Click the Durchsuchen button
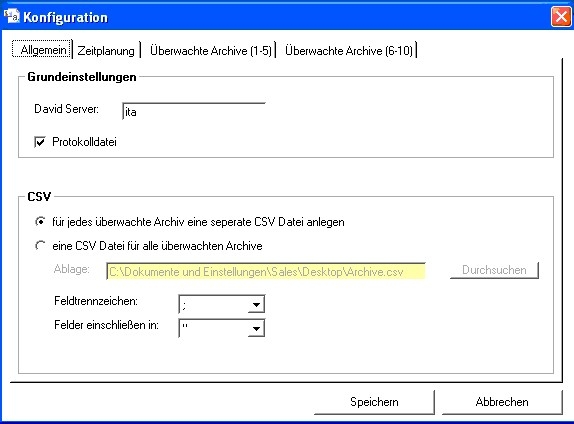 coord(494,270)
